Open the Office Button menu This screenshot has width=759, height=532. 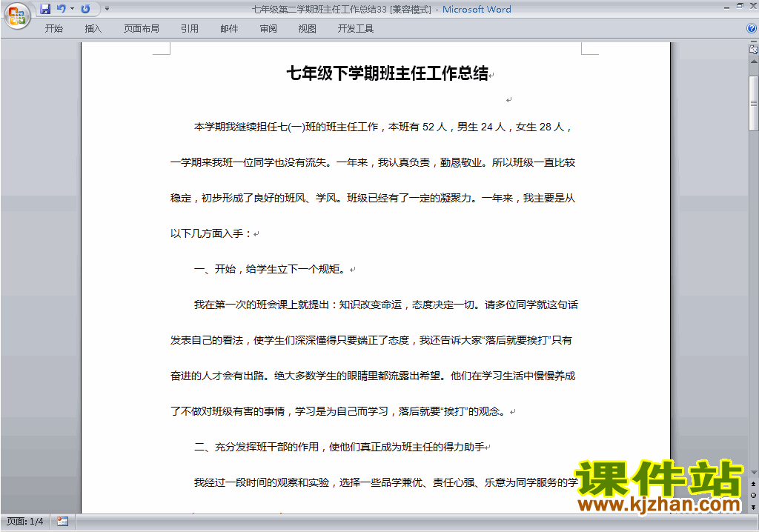17,16
